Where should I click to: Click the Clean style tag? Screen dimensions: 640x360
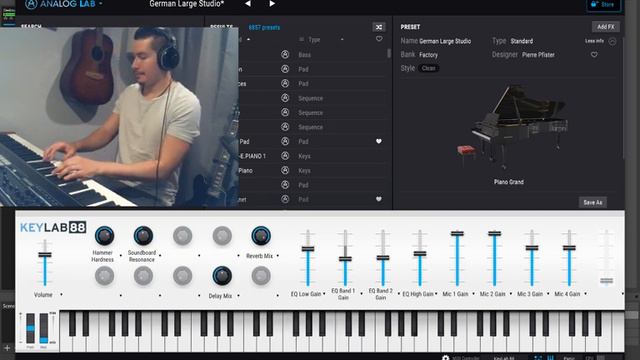point(429,68)
